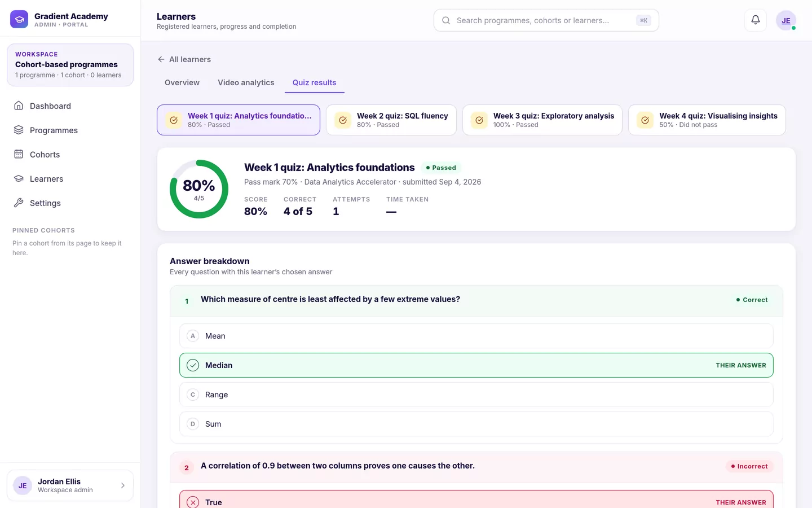Click the Time taken dash value
Screen dimensions: 812x508
click(391, 212)
